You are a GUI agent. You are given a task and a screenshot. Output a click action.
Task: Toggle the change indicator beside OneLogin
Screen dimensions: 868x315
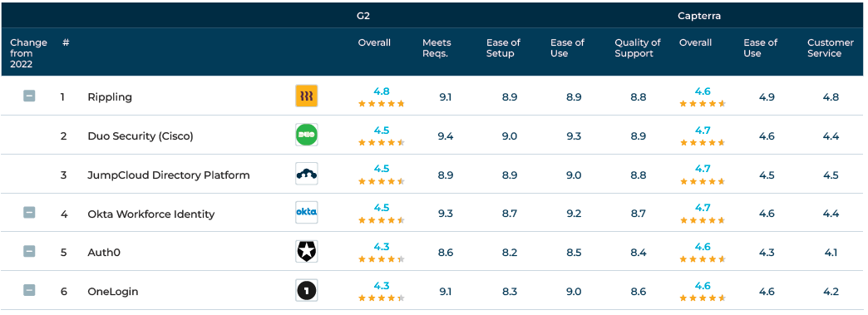point(29,290)
